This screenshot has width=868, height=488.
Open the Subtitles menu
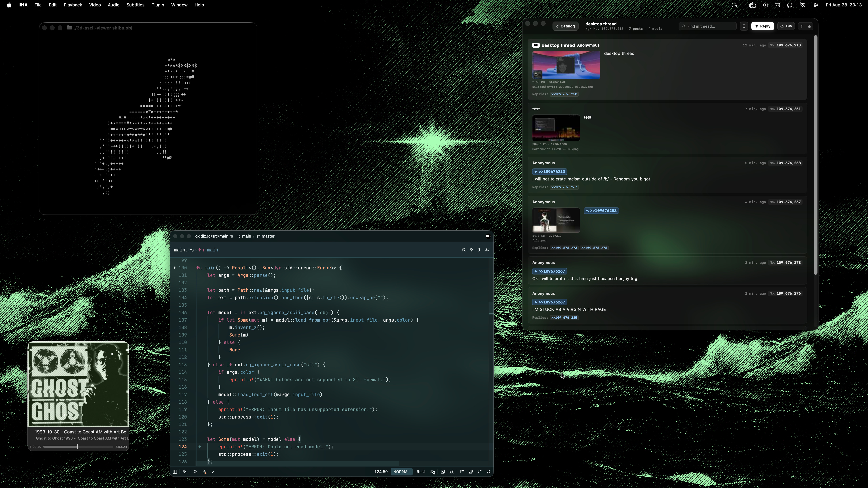[135, 5]
